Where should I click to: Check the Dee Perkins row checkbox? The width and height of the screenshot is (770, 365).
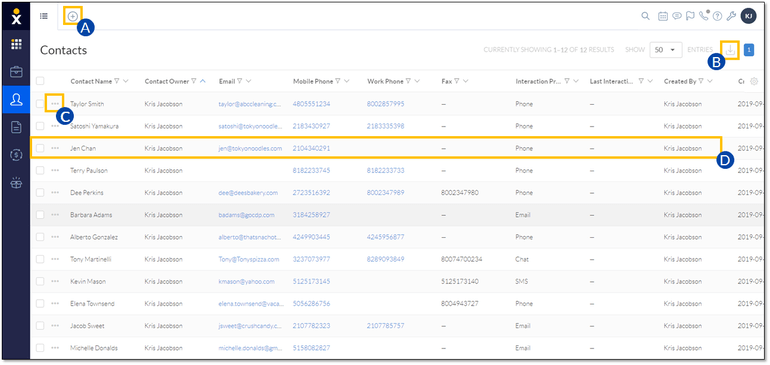[40, 193]
